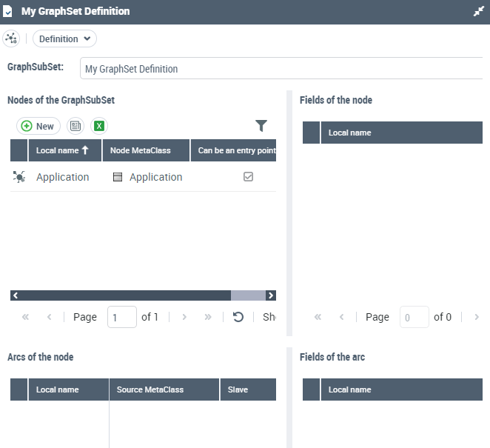Click the filter funnel icon
The image size is (490, 448).
[261, 126]
